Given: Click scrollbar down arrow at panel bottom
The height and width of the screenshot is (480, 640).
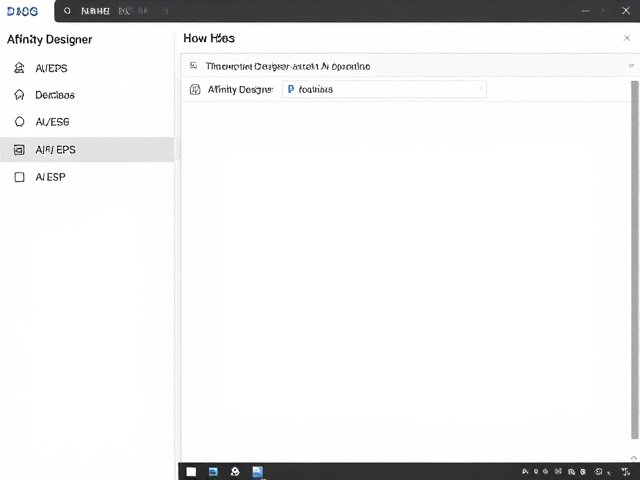Looking at the screenshot, I should pos(633,458).
